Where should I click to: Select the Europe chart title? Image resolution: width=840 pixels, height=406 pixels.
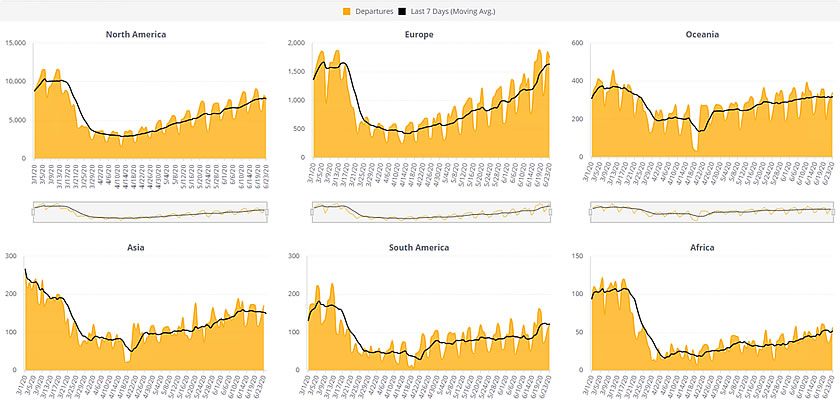coord(419,34)
